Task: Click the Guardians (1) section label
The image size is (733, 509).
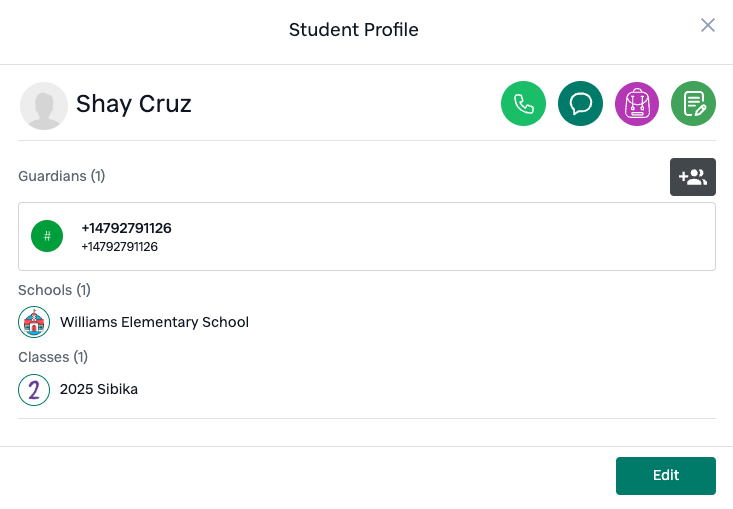Action: click(62, 176)
